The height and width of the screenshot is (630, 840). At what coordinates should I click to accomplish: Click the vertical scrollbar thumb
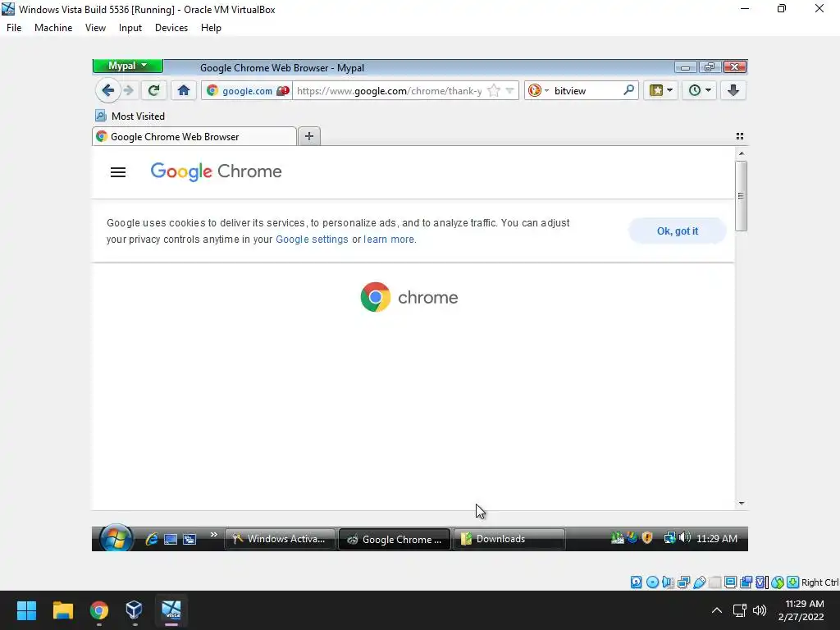tap(742, 196)
